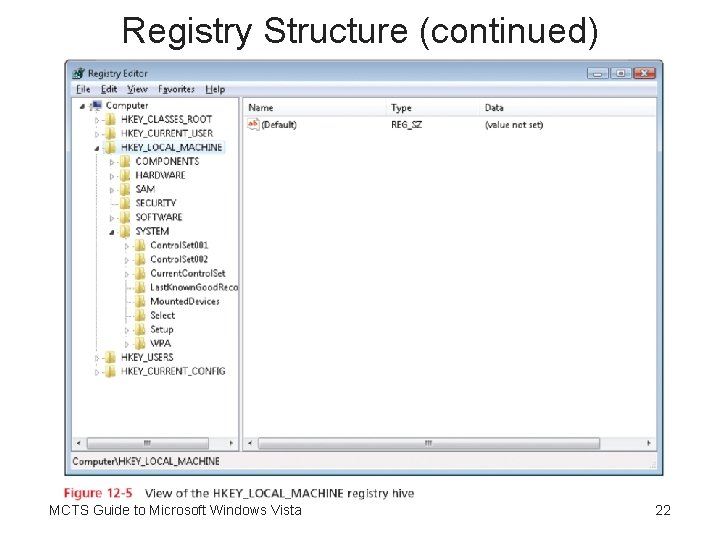The height and width of the screenshot is (540, 720).
Task: Click the SYSTEM folder icon
Action: (125, 231)
